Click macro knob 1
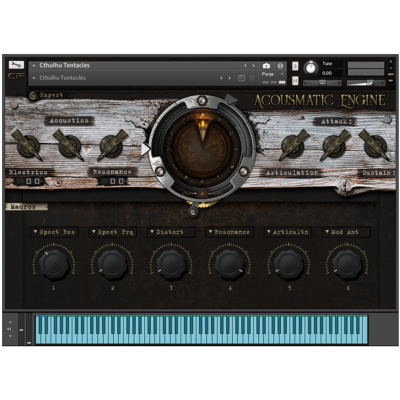Viewport: 400px width, 400px height. pos(54,264)
